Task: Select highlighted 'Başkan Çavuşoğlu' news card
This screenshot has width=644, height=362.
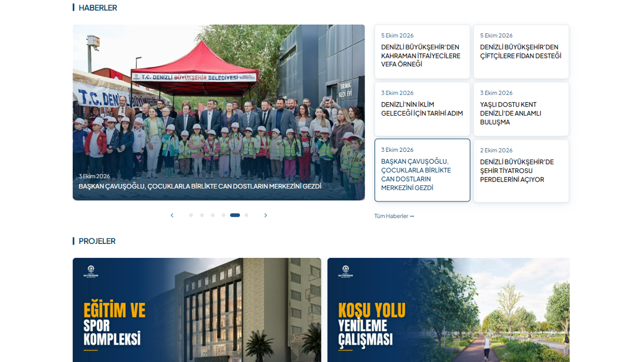Action: point(422,170)
